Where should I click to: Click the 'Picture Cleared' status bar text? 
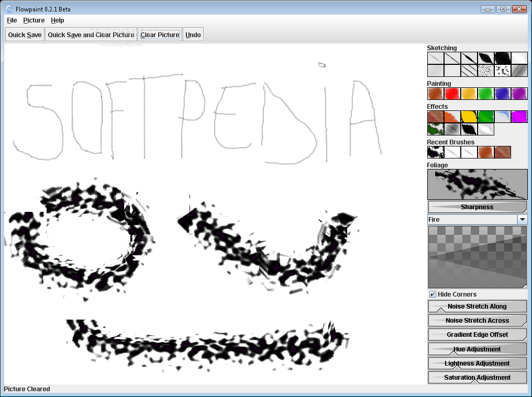point(27,389)
